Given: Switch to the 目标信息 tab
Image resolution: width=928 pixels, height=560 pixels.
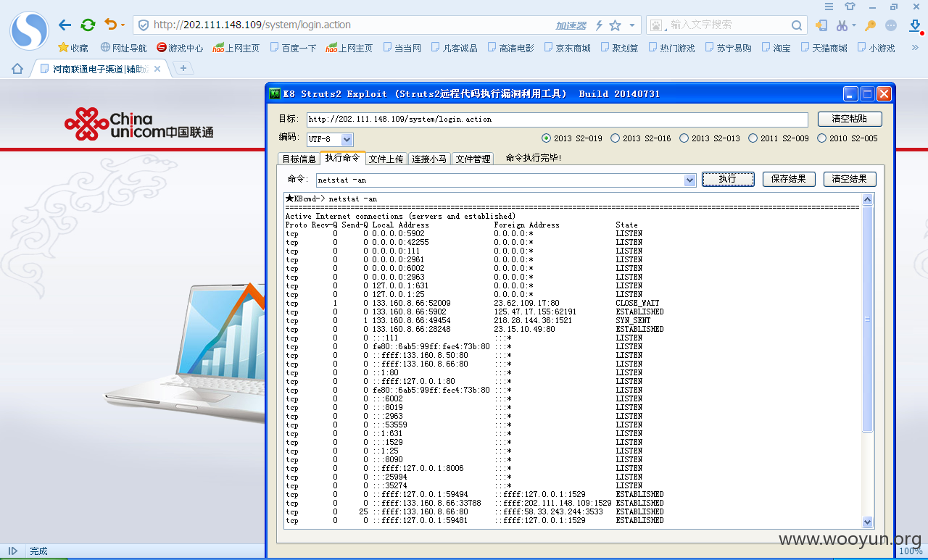Looking at the screenshot, I should click(x=299, y=159).
